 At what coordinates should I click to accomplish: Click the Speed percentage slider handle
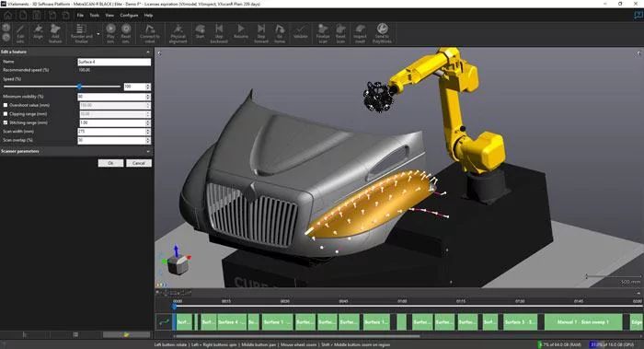79,87
